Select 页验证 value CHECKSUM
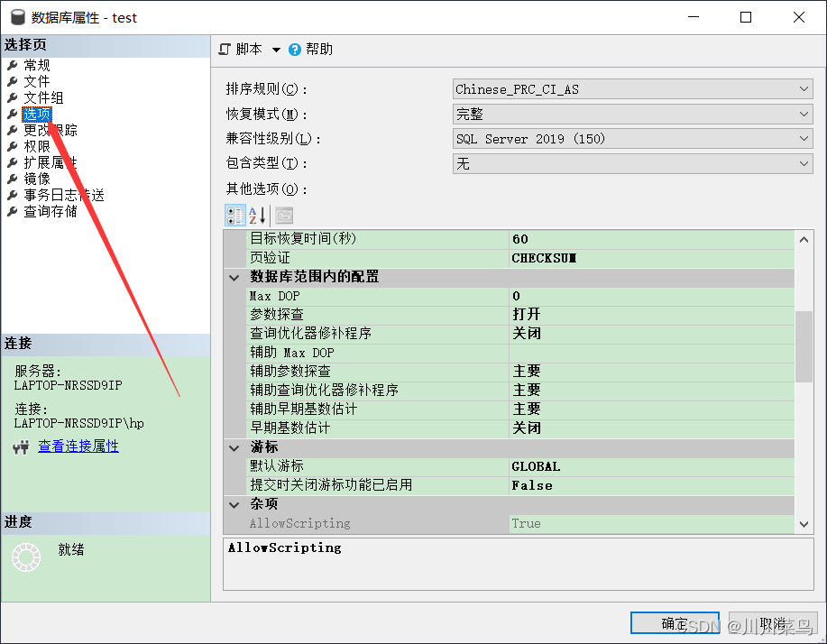Image resolution: width=827 pixels, height=644 pixels. (x=651, y=258)
